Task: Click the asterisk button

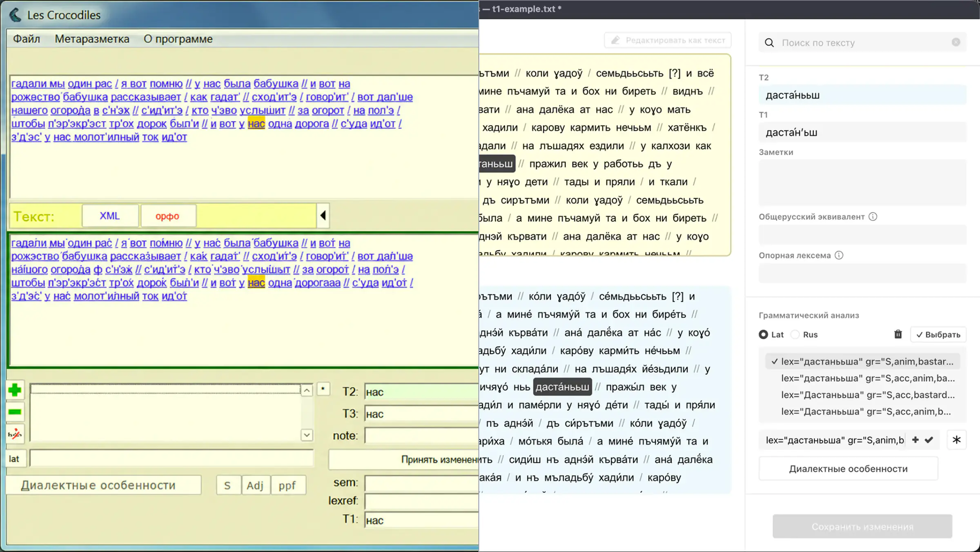Action: (x=956, y=440)
